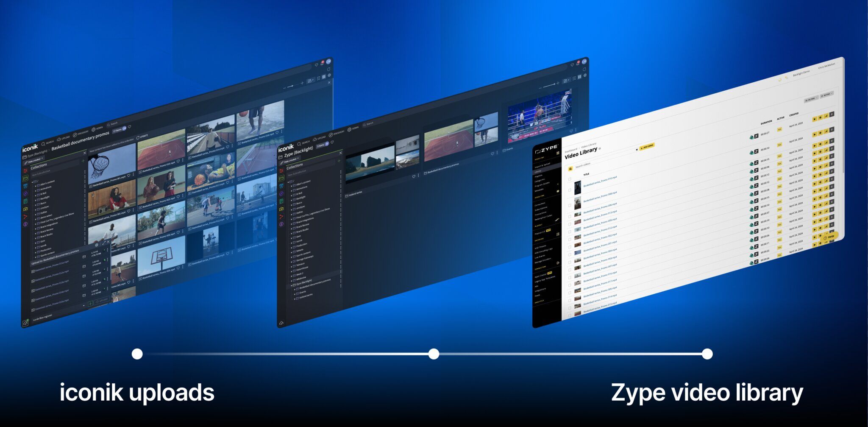The image size is (868, 427).
Task: Click the yellow search icon in Zype Video Library
Action: pyautogui.click(x=570, y=169)
